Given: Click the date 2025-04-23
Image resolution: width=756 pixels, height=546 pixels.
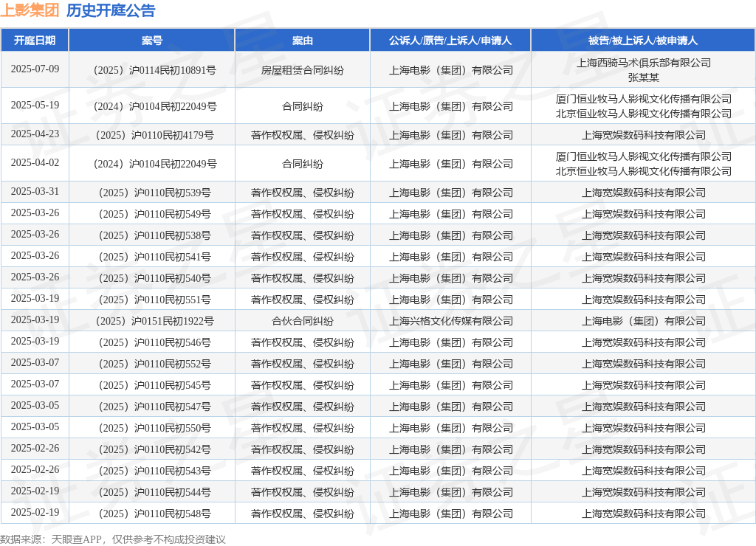Looking at the screenshot, I should click(35, 134).
